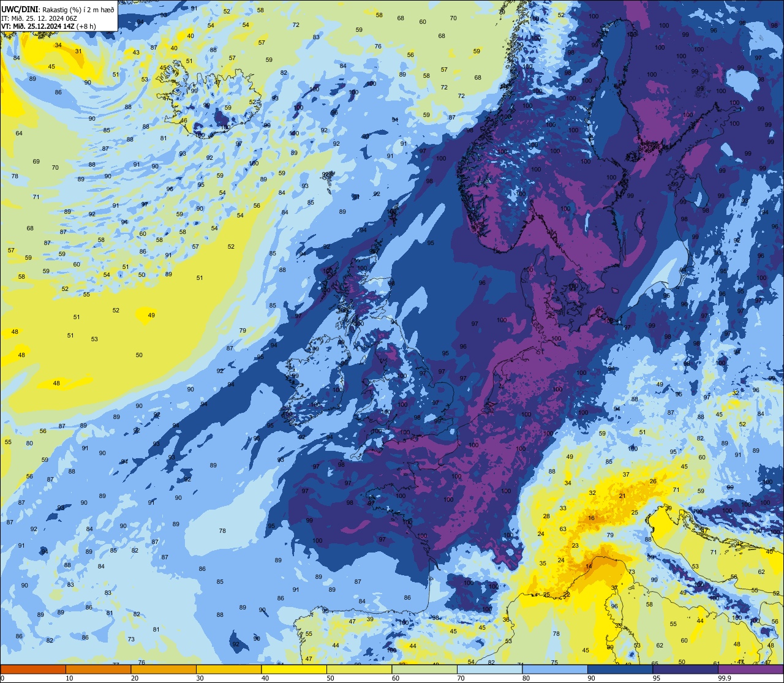Screen dimensions: 784x683
Task: Click the legend scale label 95
Action: pyautogui.click(x=657, y=678)
